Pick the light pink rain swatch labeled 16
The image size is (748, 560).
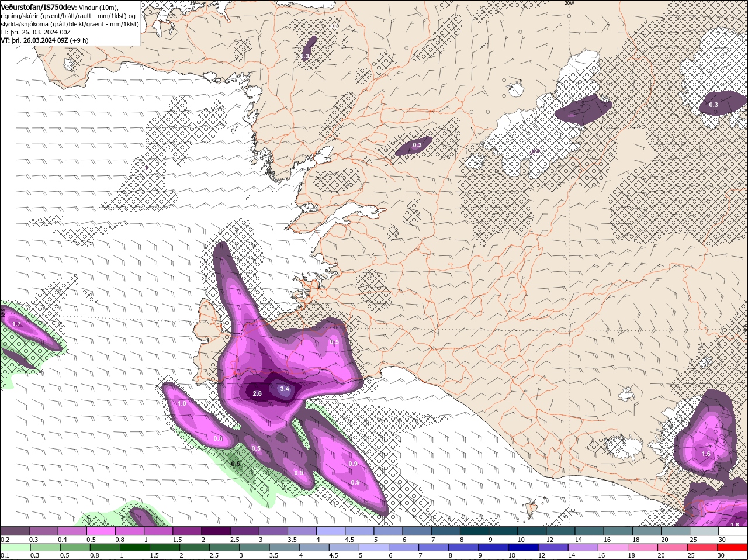pyautogui.click(x=612, y=547)
